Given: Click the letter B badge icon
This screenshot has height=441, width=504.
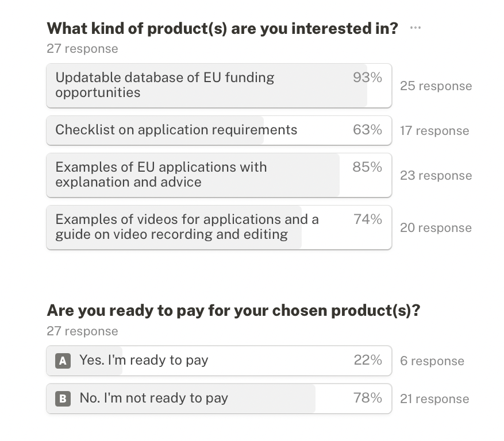Looking at the screenshot, I should [x=63, y=399].
